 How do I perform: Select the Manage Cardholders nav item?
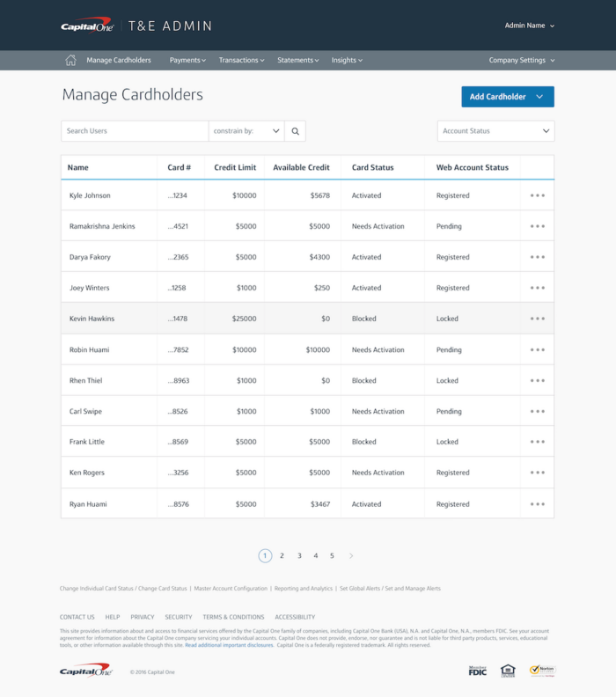click(x=119, y=61)
